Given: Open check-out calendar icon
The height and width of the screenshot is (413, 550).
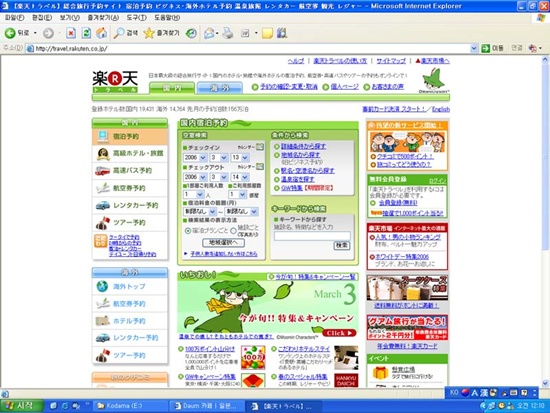Looking at the screenshot, I should click(260, 166).
